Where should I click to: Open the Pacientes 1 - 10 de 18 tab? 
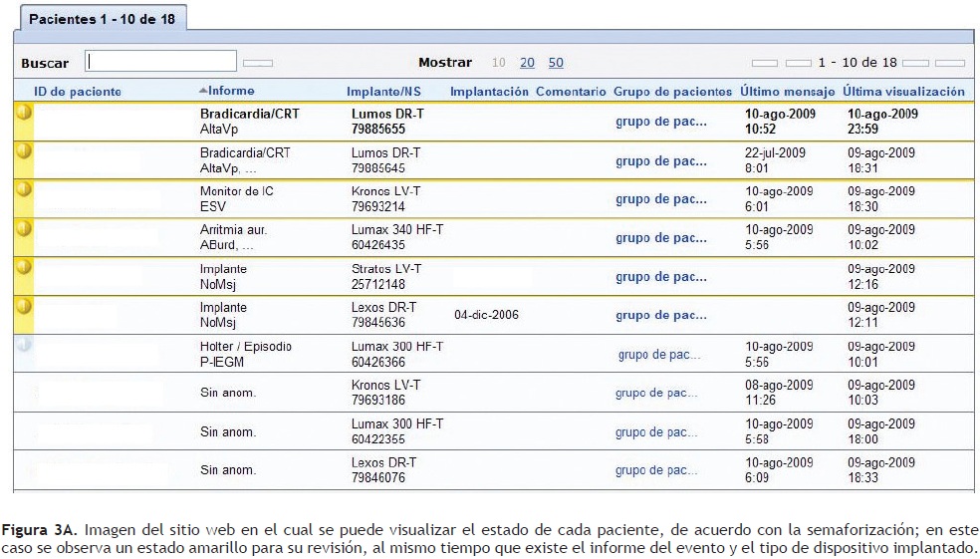pos(100,20)
